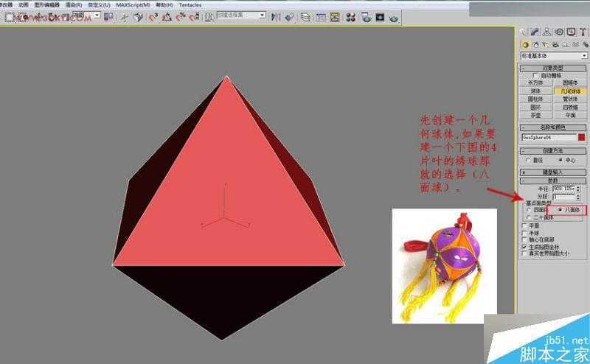Enable the 自动栅格 AutoGrid checkbox
This screenshot has width=590, height=364.
pos(536,76)
